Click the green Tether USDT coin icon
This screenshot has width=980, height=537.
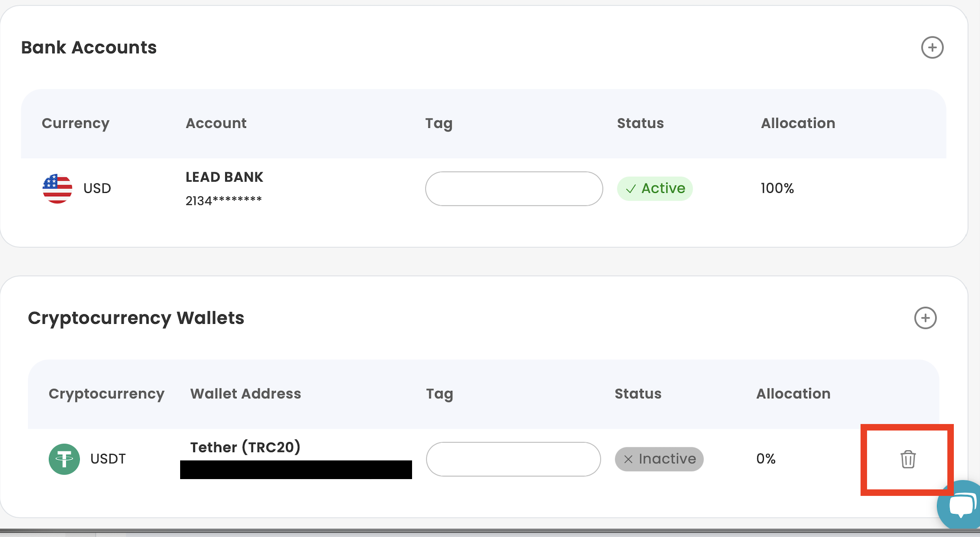(64, 459)
